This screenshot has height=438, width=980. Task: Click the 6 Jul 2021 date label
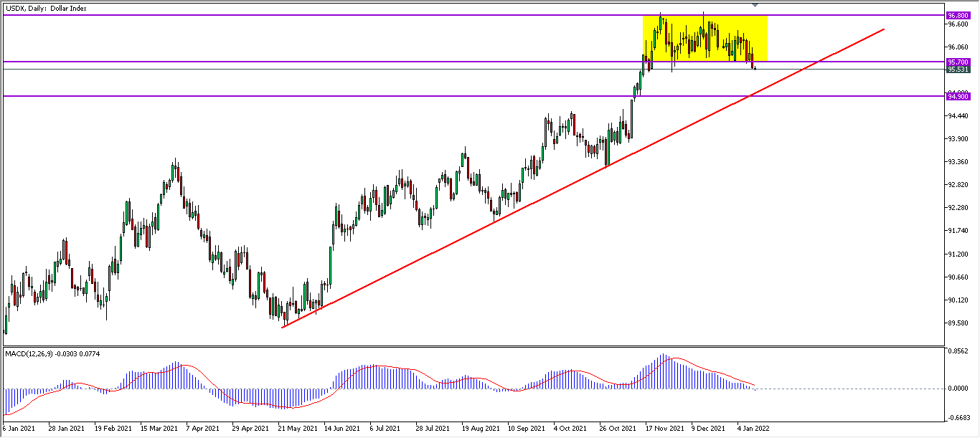pyautogui.click(x=384, y=429)
